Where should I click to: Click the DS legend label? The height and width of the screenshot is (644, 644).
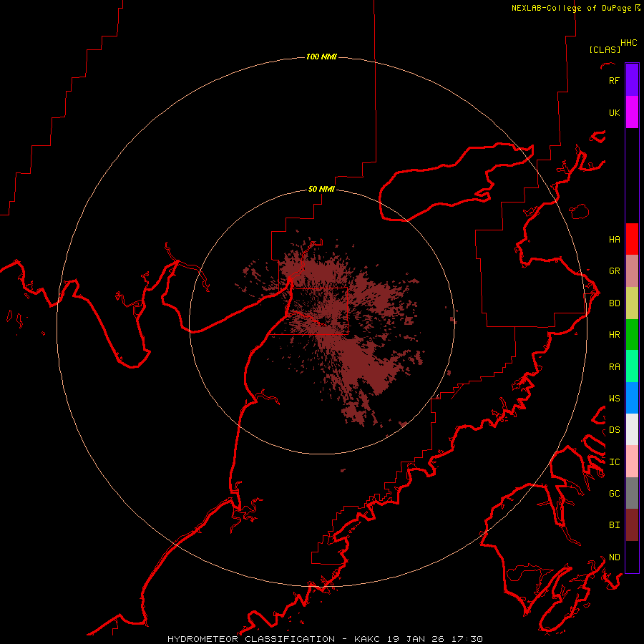pos(614,430)
